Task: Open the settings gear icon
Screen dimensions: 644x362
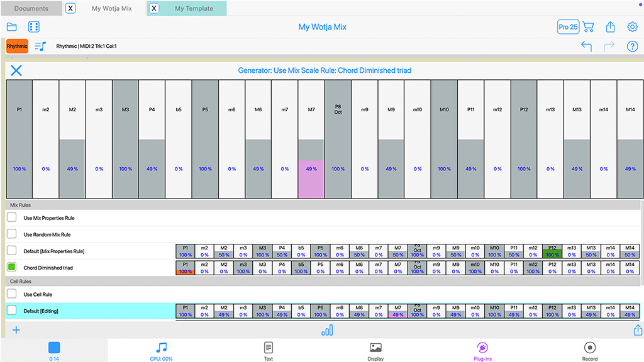Action: click(x=632, y=27)
